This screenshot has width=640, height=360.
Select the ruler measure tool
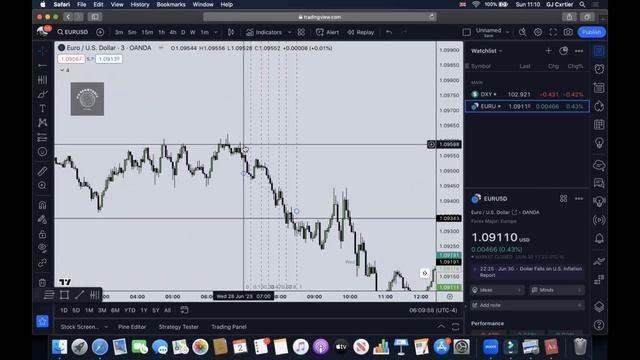[x=42, y=171]
